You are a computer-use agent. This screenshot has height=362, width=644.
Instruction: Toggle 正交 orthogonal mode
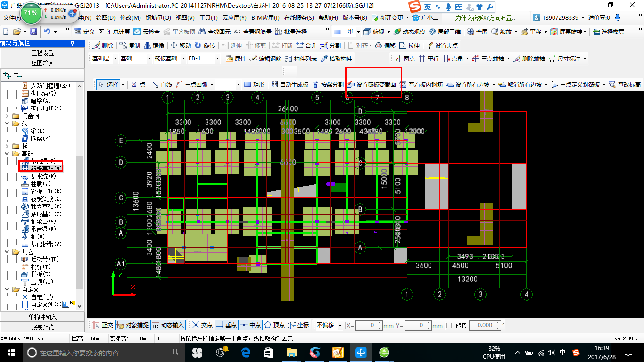point(103,325)
